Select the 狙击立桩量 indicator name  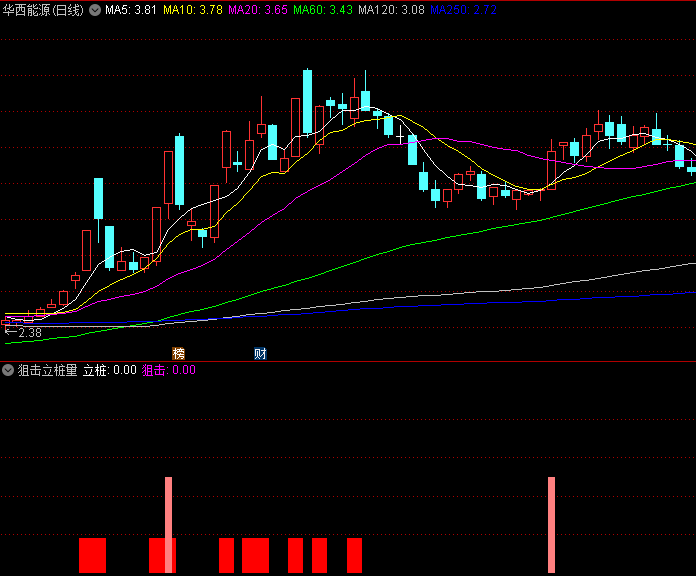tap(47, 370)
